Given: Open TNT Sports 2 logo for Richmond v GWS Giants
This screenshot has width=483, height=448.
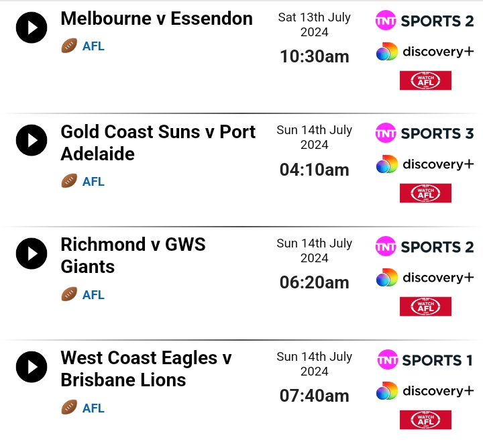Looking at the screenshot, I should 425,246.
